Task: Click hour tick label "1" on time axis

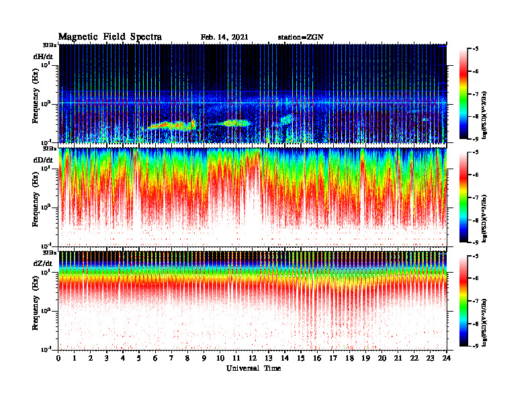Action: [75, 359]
